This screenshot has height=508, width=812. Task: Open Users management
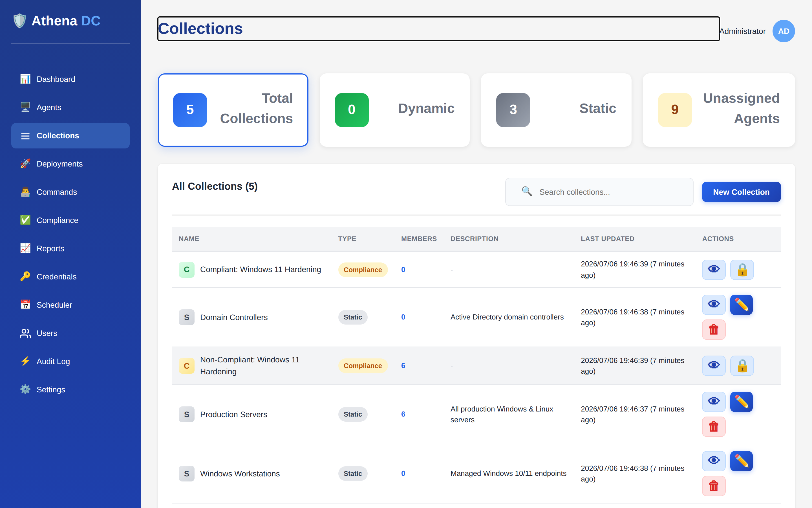[x=70, y=333]
